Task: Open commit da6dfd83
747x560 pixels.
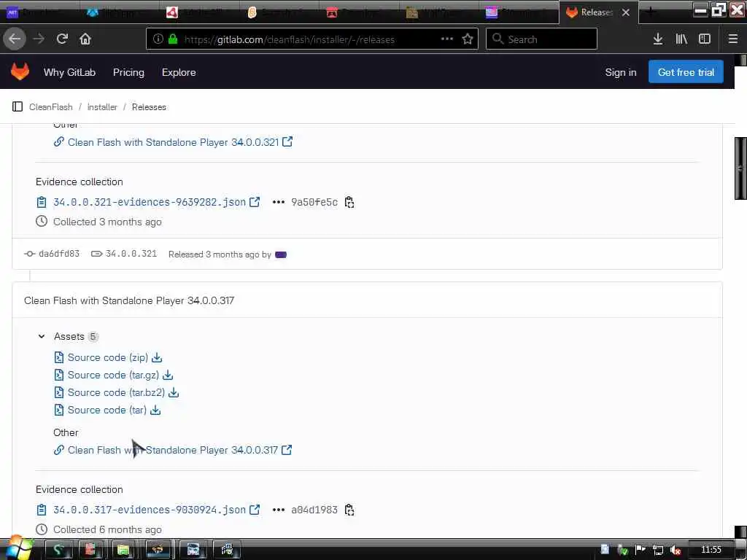Action: [x=58, y=254]
